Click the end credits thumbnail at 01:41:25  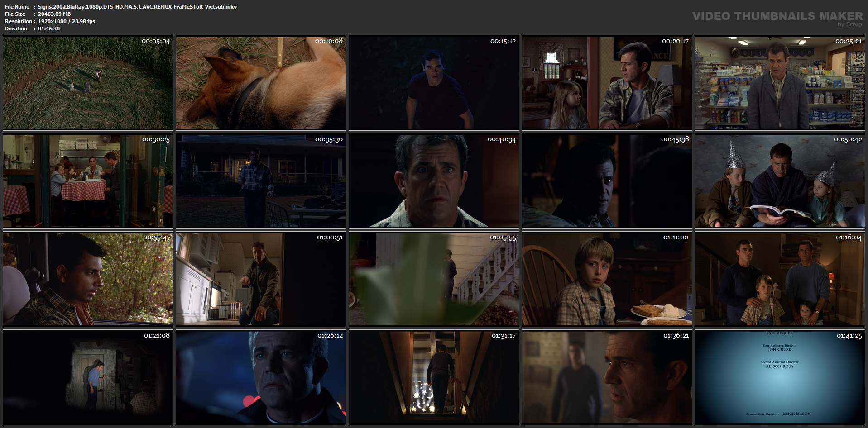point(780,377)
